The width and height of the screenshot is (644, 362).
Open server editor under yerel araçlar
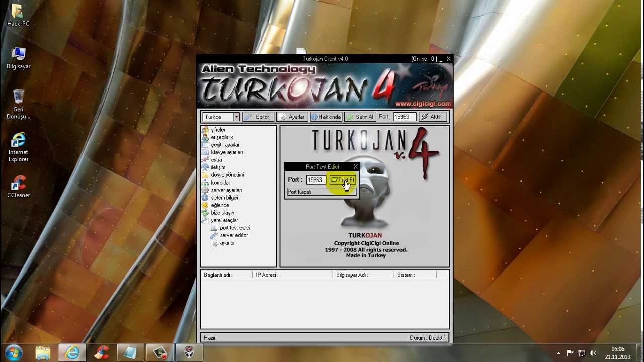tap(233, 235)
